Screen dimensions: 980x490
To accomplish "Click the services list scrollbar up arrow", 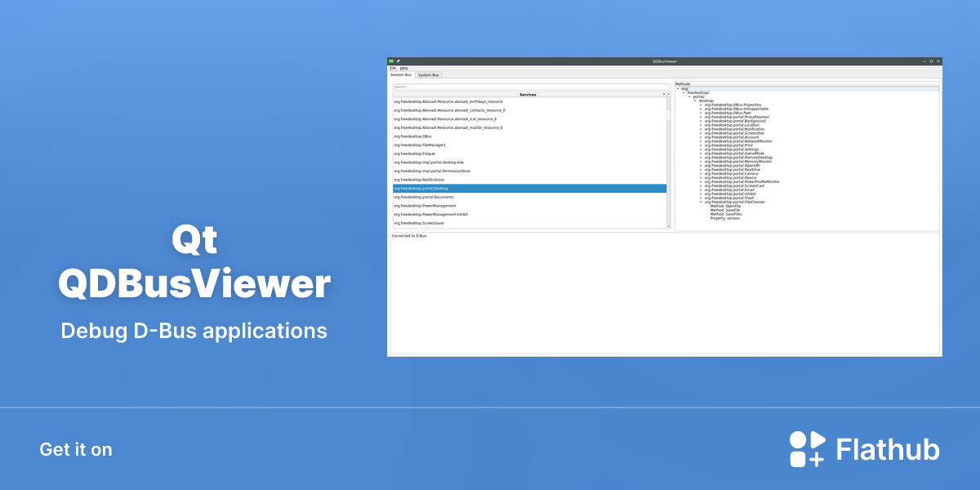I will click(668, 95).
